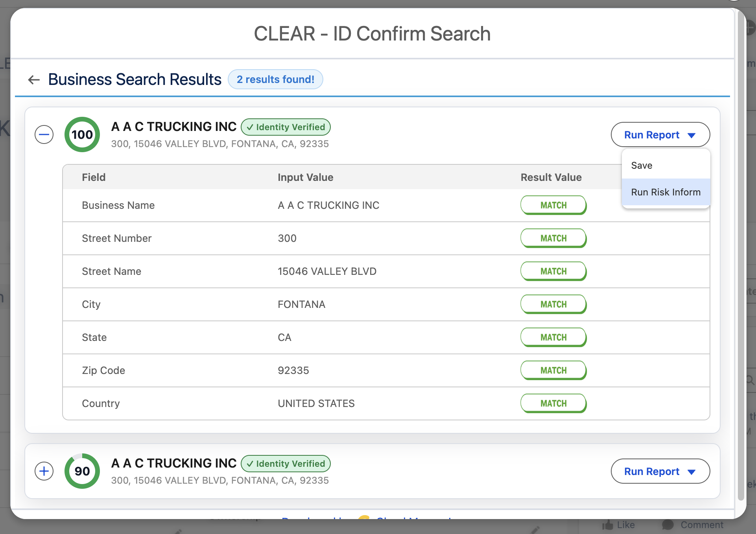Viewport: 756px width, 534px height.
Task: Click the State field label
Action: tap(94, 337)
